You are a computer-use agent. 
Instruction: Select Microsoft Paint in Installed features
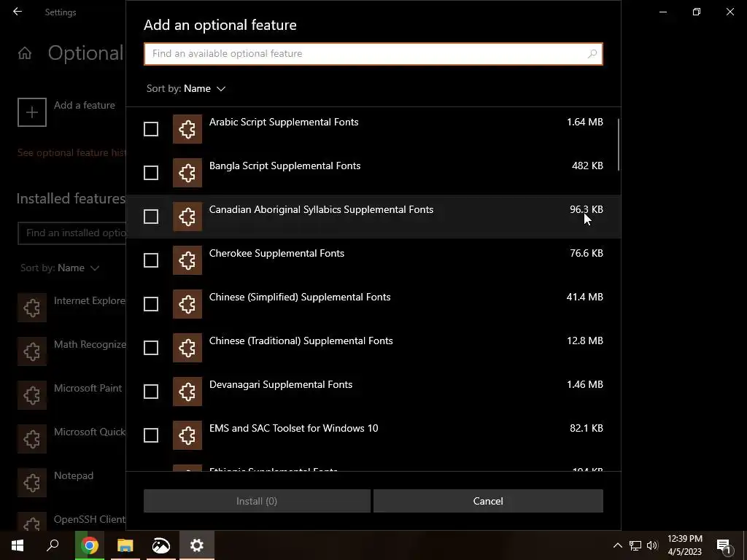[x=88, y=388]
